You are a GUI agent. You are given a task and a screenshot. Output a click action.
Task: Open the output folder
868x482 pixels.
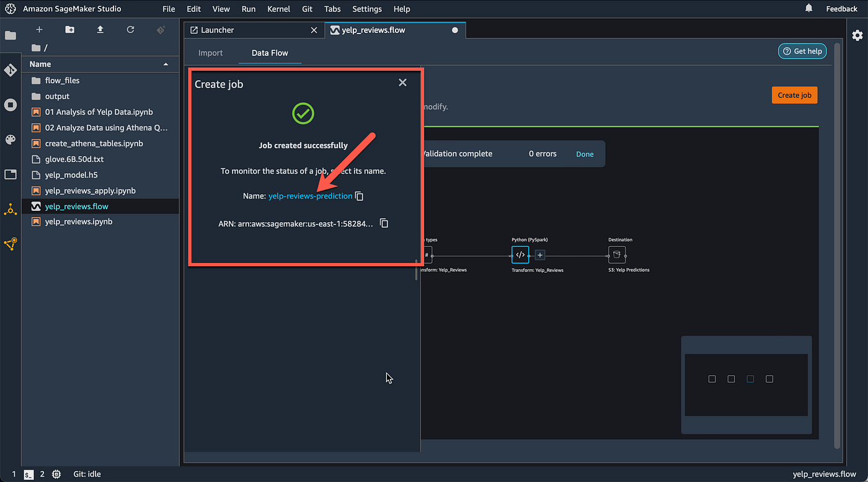(100, 96)
